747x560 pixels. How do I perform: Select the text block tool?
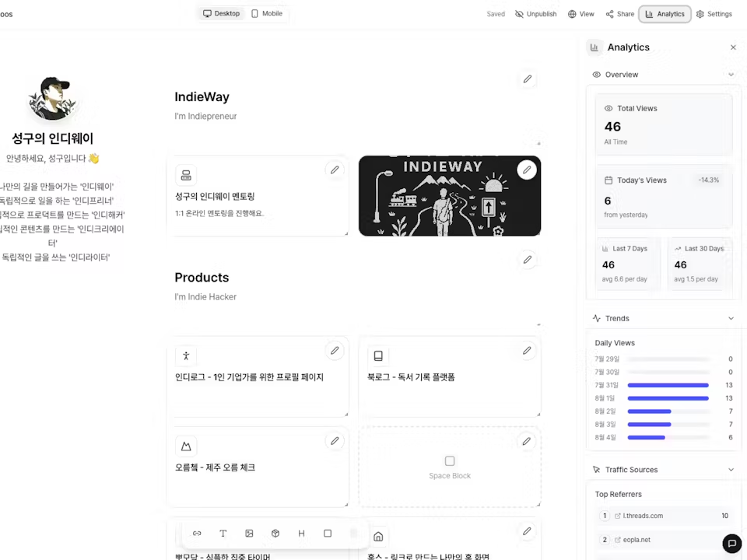tap(223, 534)
